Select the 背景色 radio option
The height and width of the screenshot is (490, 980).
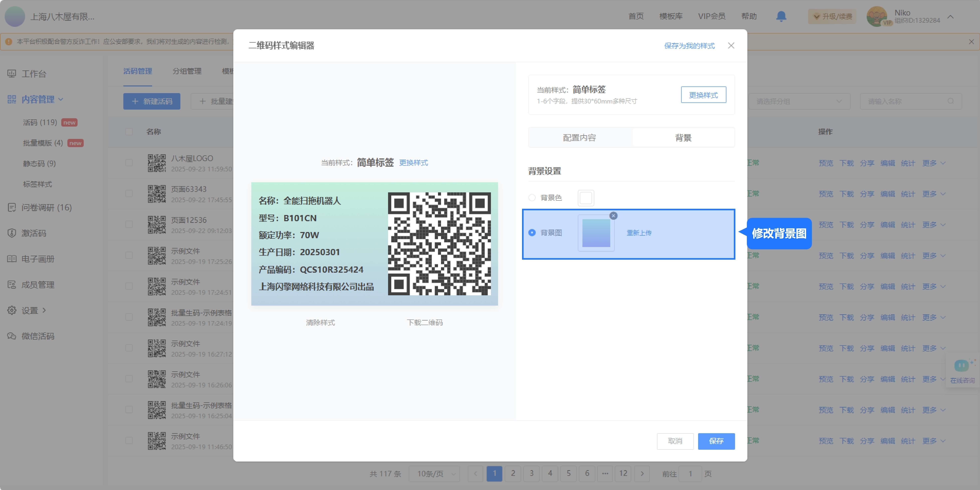pyautogui.click(x=532, y=198)
